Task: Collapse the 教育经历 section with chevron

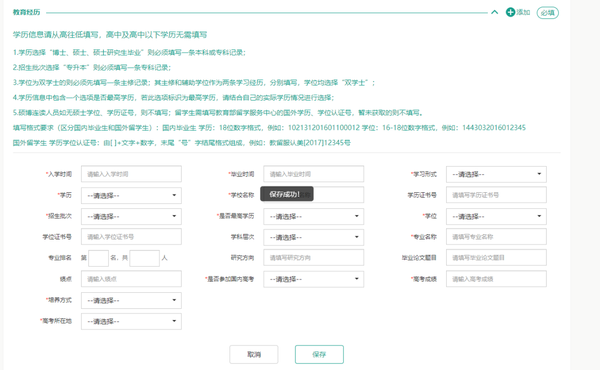Action: click(494, 12)
